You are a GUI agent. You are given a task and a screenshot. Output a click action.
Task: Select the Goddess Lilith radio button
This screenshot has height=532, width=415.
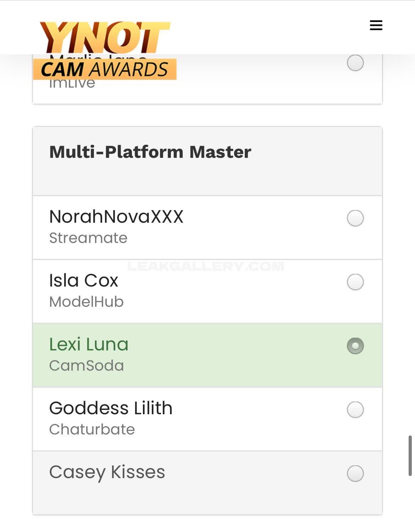coord(355,410)
